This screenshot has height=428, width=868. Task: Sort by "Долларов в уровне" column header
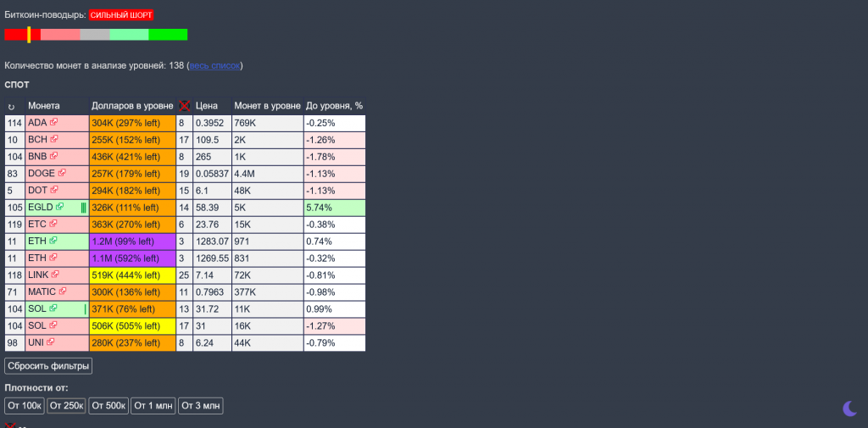point(131,106)
